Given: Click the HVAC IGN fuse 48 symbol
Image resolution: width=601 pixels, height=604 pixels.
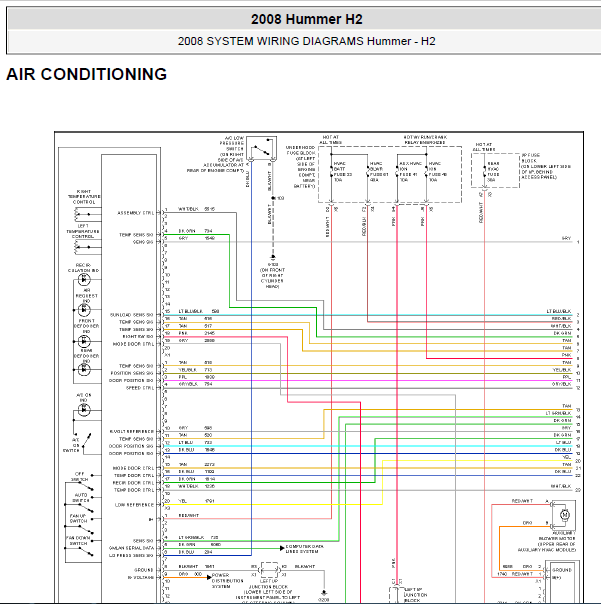Looking at the screenshot, I should (x=426, y=171).
